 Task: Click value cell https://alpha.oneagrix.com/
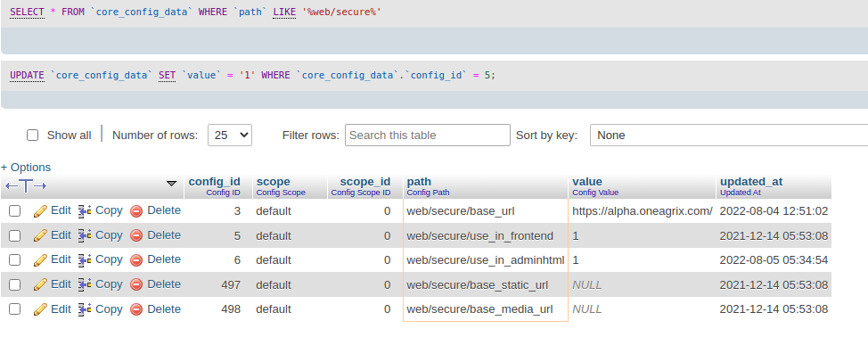(643, 210)
